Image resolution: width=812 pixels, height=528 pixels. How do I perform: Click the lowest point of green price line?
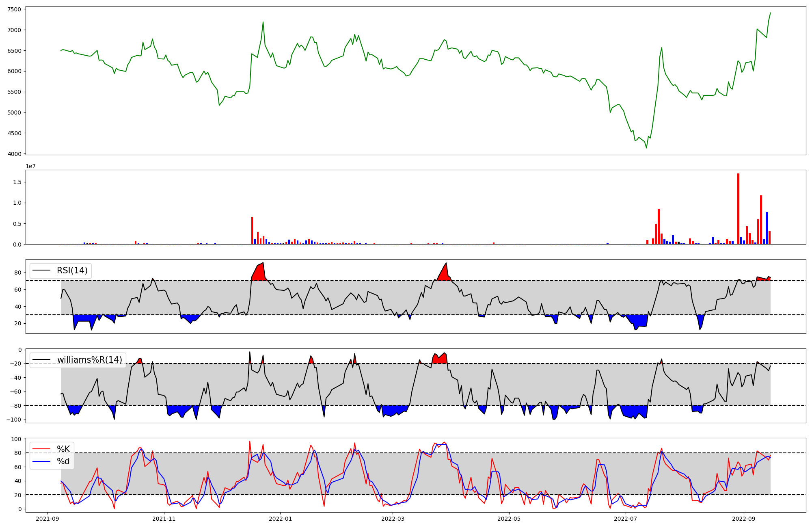646,148
